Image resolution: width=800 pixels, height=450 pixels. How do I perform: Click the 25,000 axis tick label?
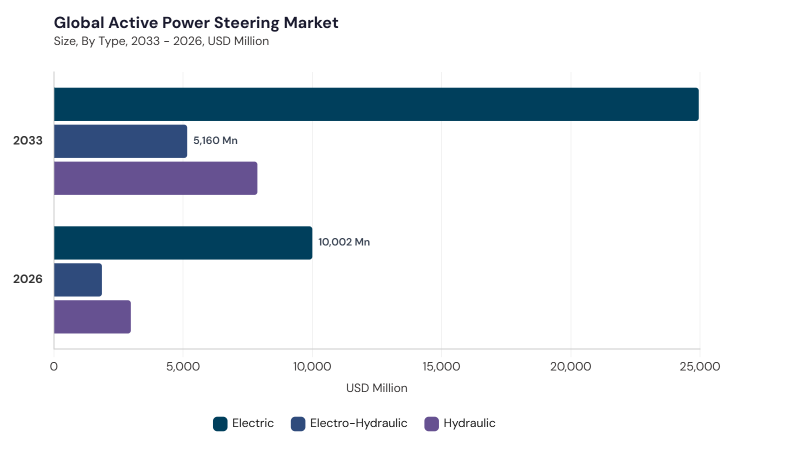[x=700, y=366]
